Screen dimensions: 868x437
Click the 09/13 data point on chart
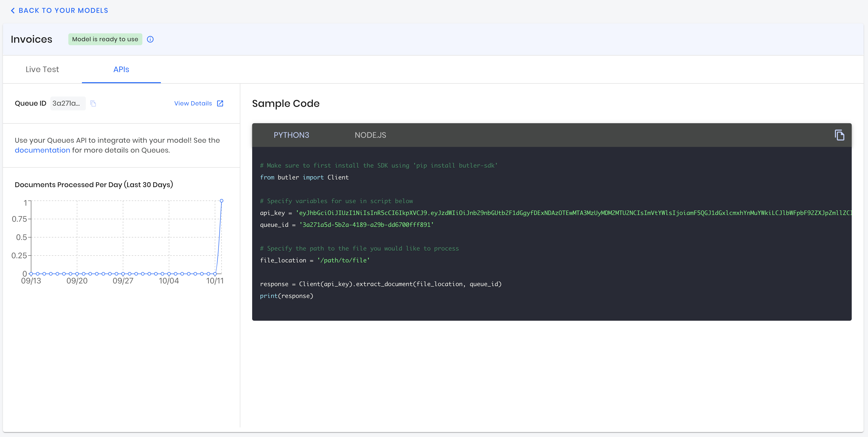click(x=31, y=274)
